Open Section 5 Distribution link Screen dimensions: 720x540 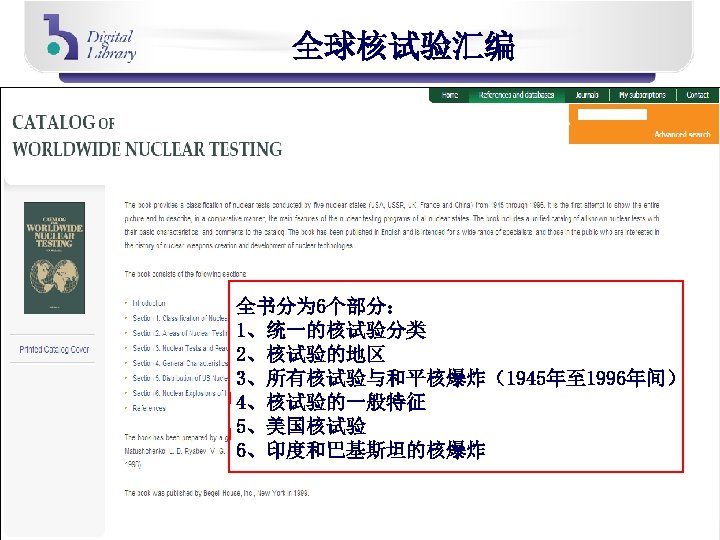[x=180, y=378]
